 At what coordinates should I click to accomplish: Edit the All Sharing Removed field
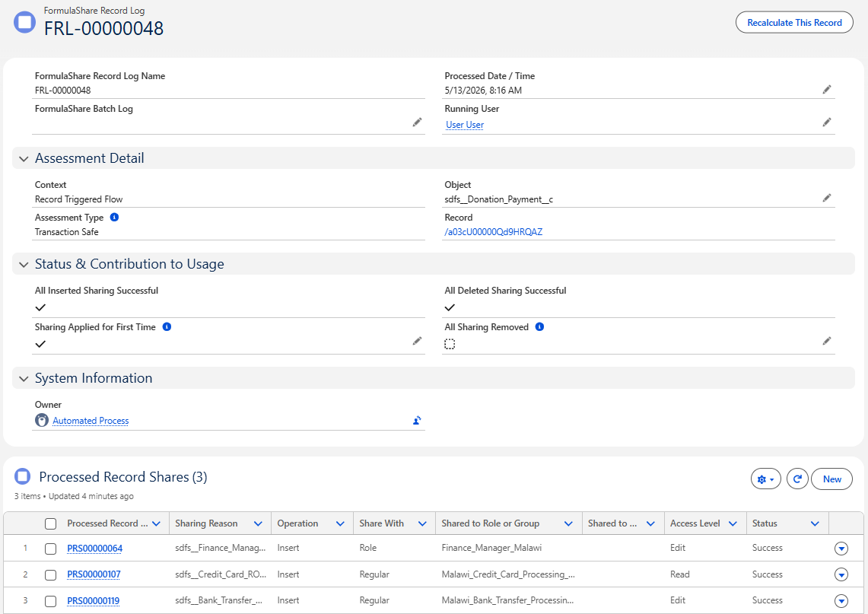[x=826, y=341]
